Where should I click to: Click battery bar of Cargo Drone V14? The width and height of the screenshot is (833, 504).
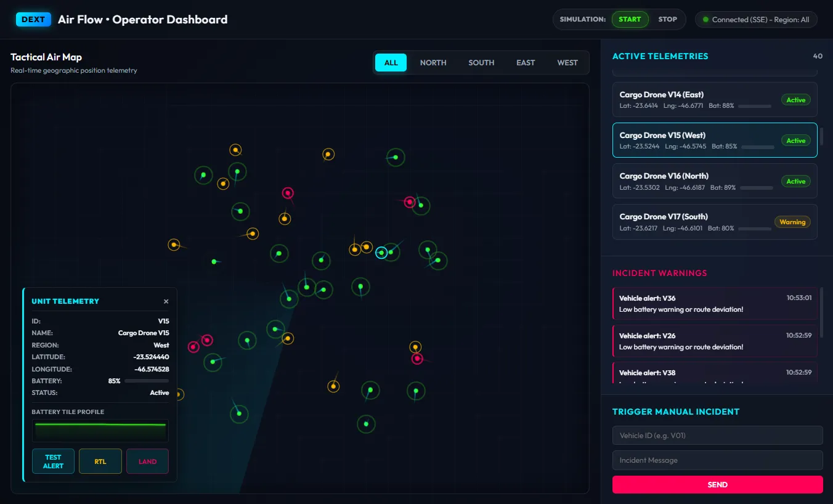click(755, 106)
